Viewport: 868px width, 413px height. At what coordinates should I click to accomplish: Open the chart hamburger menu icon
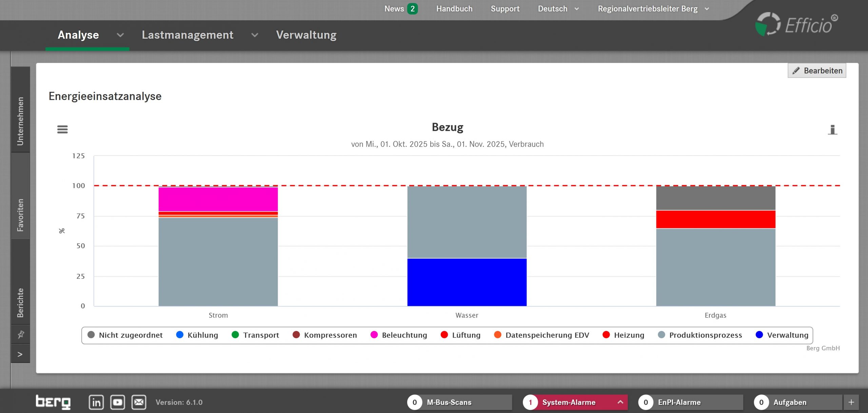(x=62, y=129)
